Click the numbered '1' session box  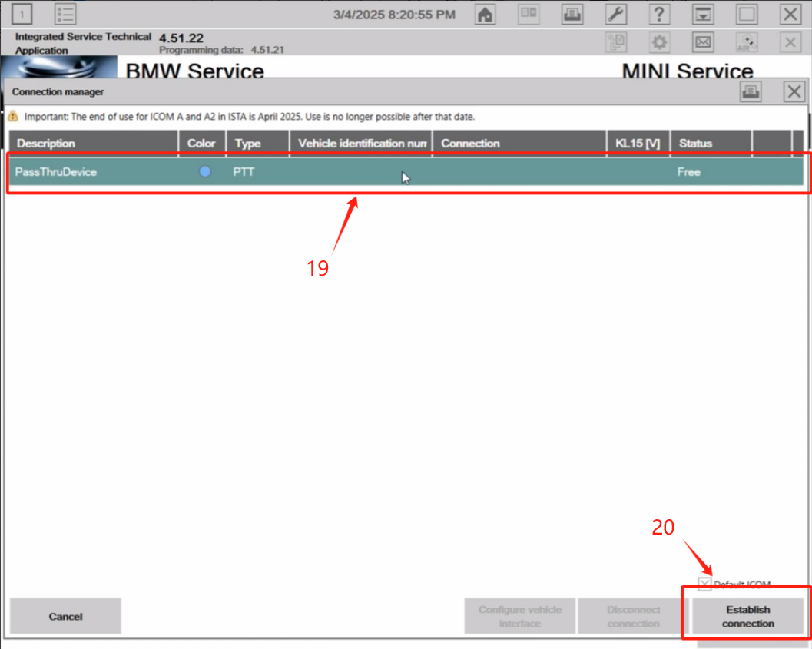tap(22, 14)
